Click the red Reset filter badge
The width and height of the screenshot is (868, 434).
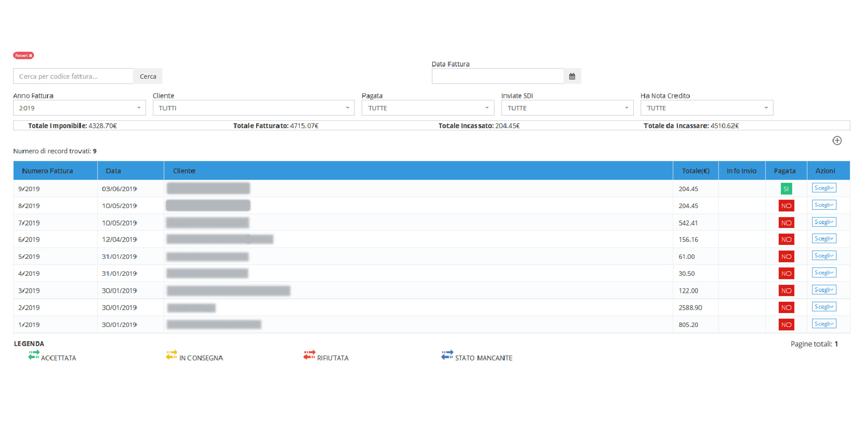(24, 55)
